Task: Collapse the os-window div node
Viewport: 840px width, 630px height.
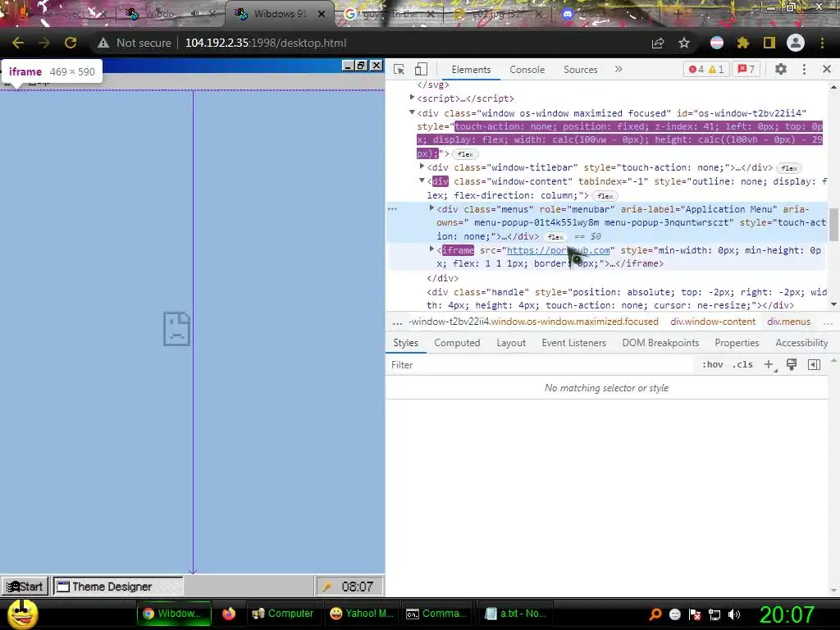Action: [x=412, y=112]
